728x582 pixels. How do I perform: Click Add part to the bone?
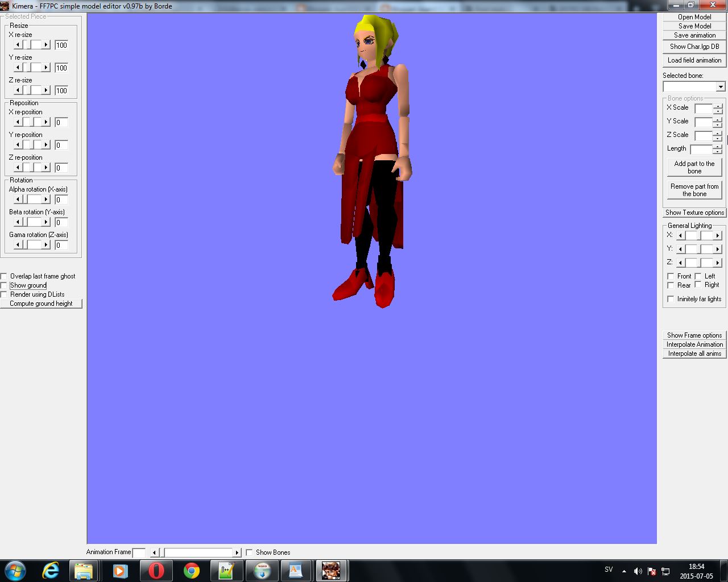click(694, 167)
